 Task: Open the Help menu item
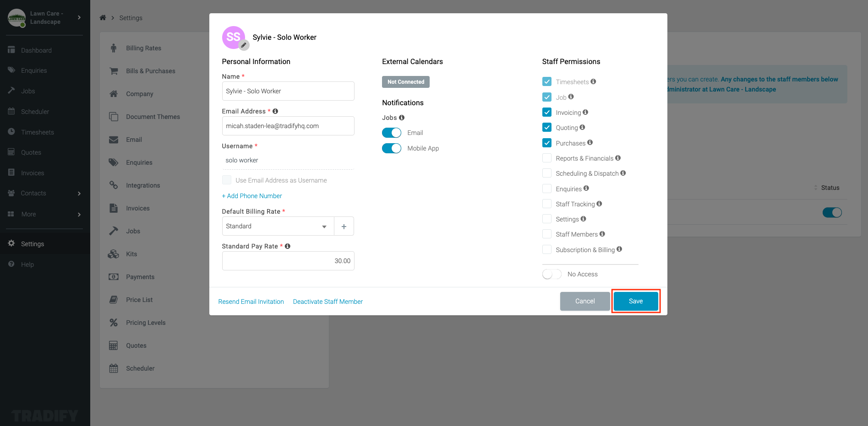[x=27, y=264]
